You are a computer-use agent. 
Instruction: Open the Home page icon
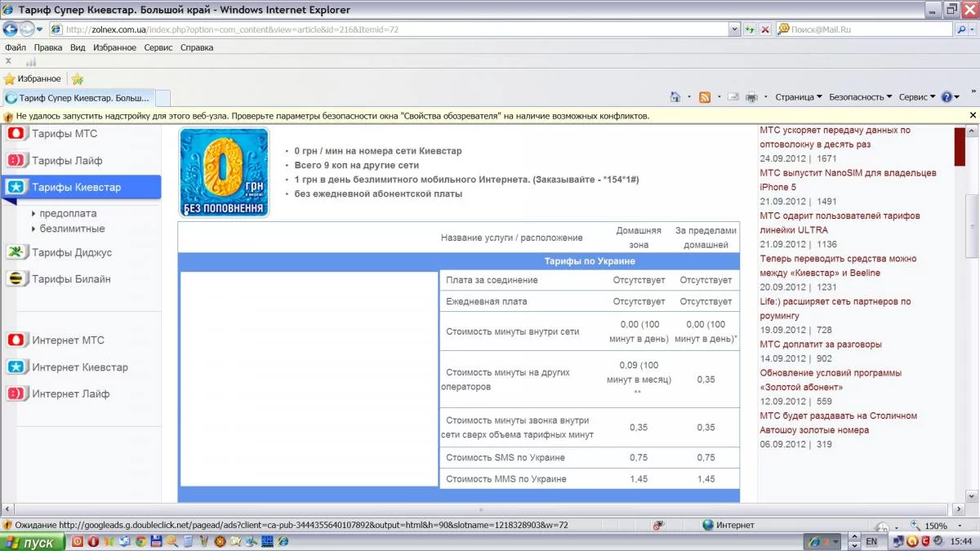click(675, 97)
